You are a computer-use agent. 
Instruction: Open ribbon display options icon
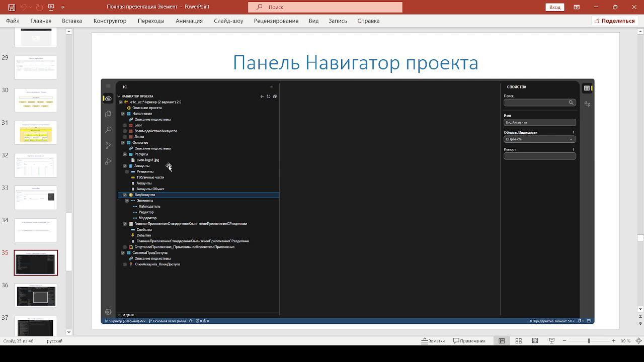[577, 7]
